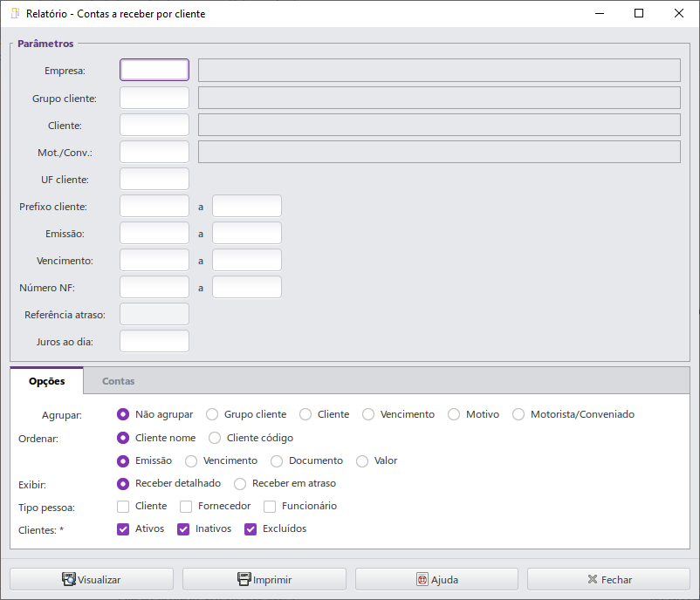Group by Vencimento radio option
The image size is (700, 600).
pyautogui.click(x=368, y=414)
